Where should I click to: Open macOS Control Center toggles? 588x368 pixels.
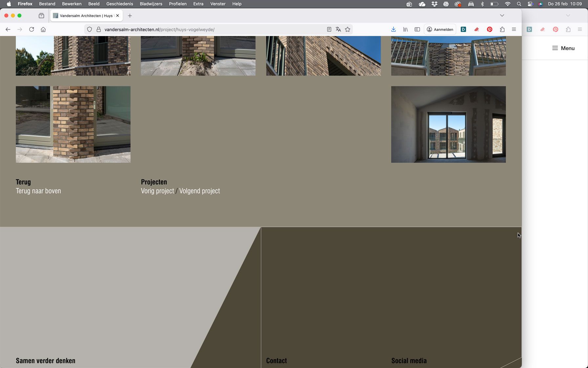[530, 4]
